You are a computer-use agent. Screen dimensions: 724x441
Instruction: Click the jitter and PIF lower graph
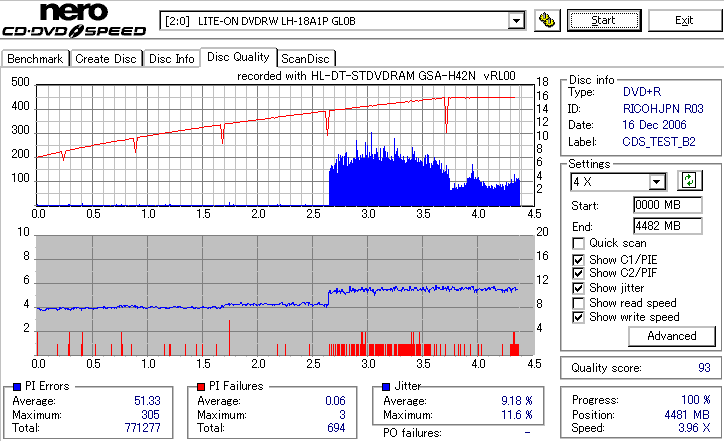pyautogui.click(x=285, y=296)
